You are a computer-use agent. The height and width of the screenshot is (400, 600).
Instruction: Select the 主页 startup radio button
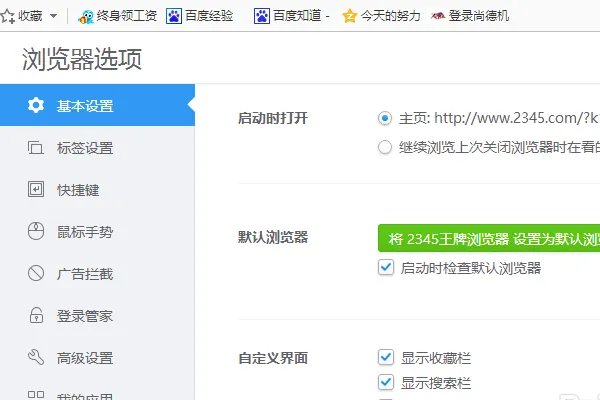(385, 118)
